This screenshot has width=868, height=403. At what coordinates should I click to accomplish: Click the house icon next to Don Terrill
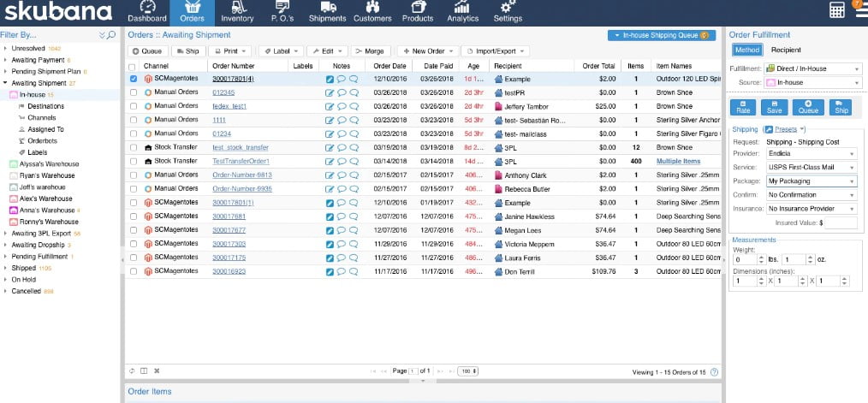pos(498,271)
